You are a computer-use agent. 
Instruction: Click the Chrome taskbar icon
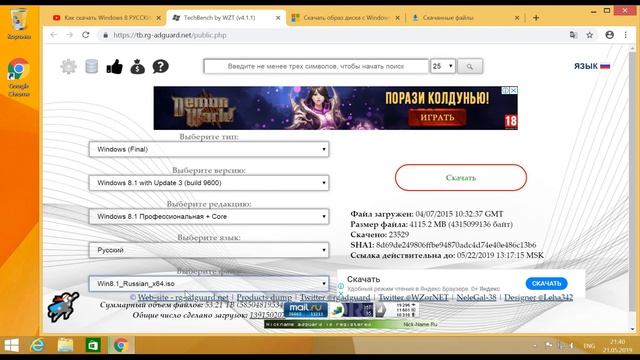120,345
